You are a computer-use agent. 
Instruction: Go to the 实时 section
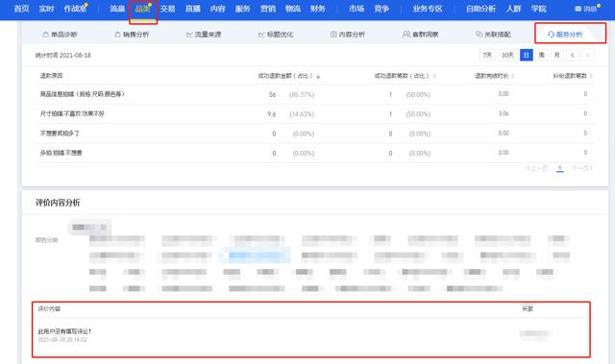pos(46,9)
